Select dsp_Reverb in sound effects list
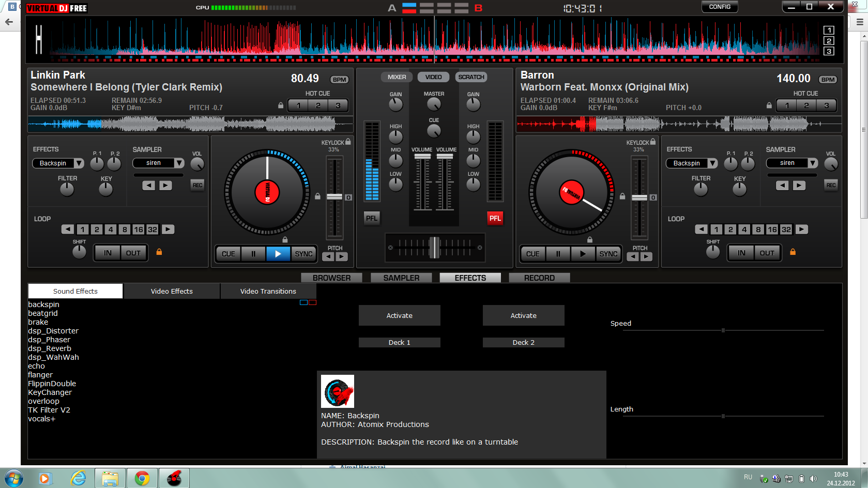Screen dimensions: 868x488 tap(50, 348)
